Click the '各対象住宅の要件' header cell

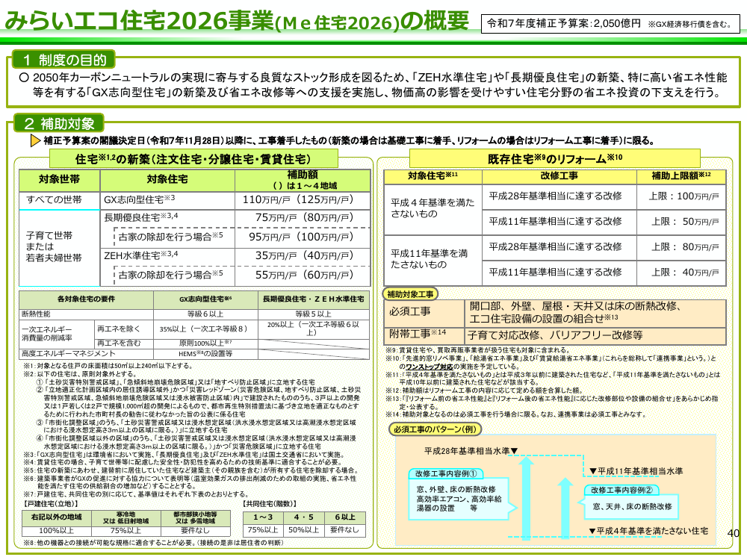coord(86,299)
